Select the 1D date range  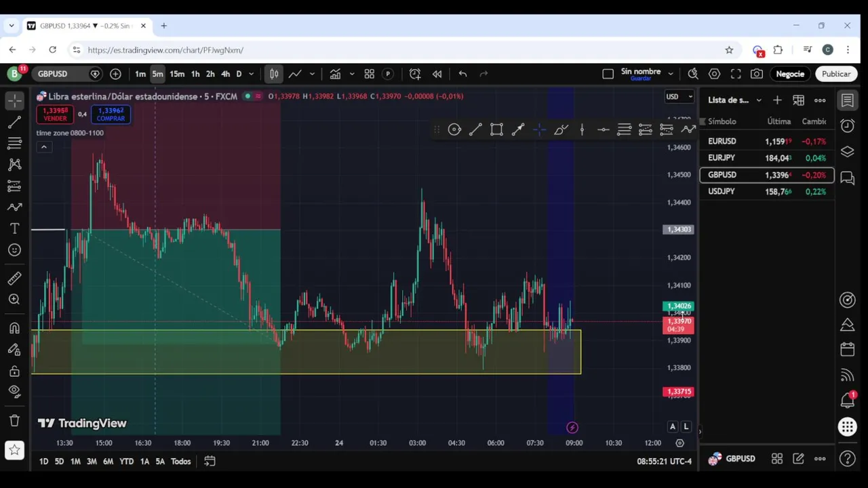point(43,462)
